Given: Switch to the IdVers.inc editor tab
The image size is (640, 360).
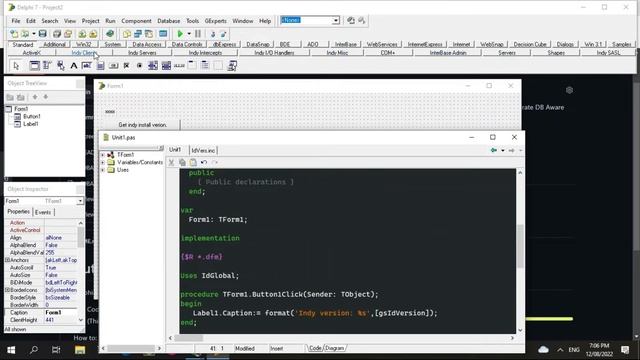Looking at the screenshot, I should [x=203, y=150].
